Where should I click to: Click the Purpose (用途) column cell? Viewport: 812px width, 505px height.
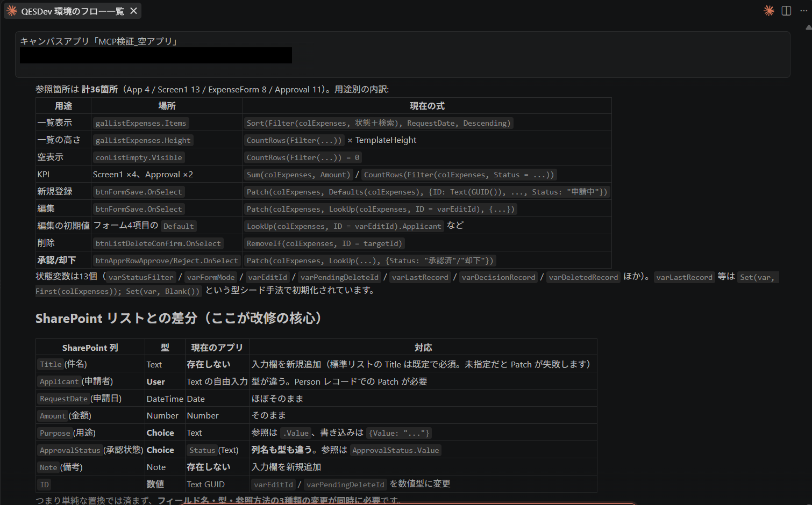[90, 433]
